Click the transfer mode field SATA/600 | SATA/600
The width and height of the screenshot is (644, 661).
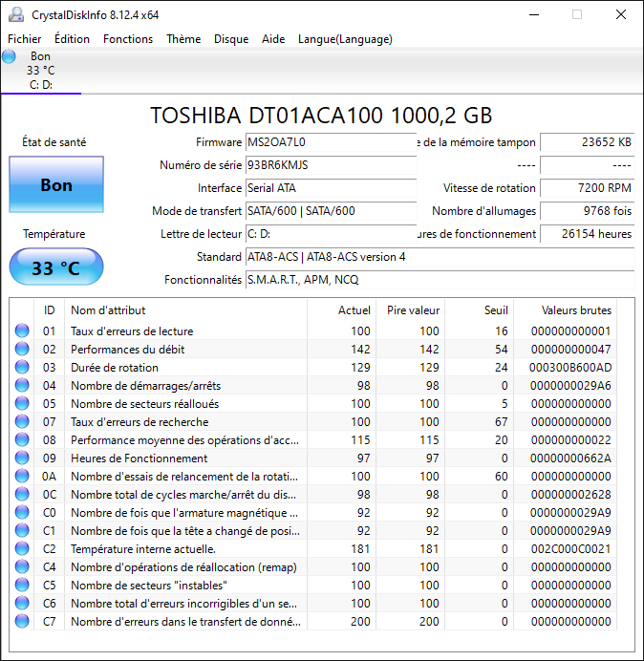click(x=331, y=211)
